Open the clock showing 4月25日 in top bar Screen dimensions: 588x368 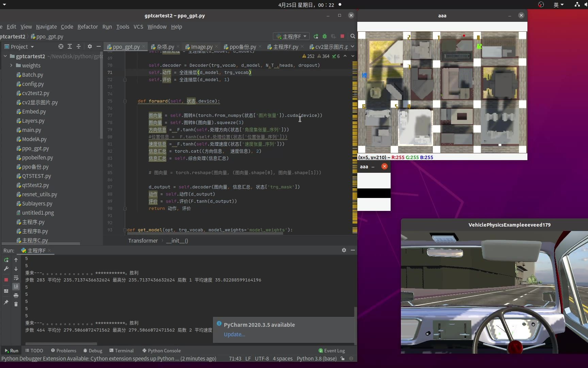pos(306,5)
